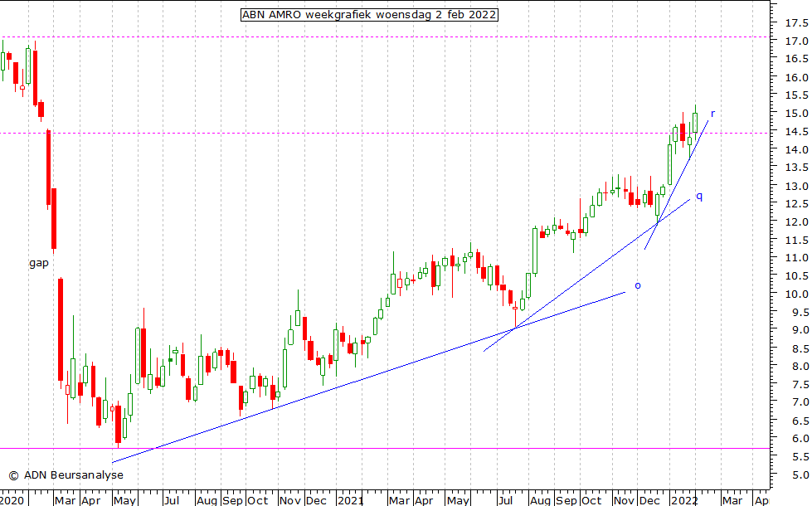Click the 2020 year label on time axis

pyautogui.click(x=12, y=500)
